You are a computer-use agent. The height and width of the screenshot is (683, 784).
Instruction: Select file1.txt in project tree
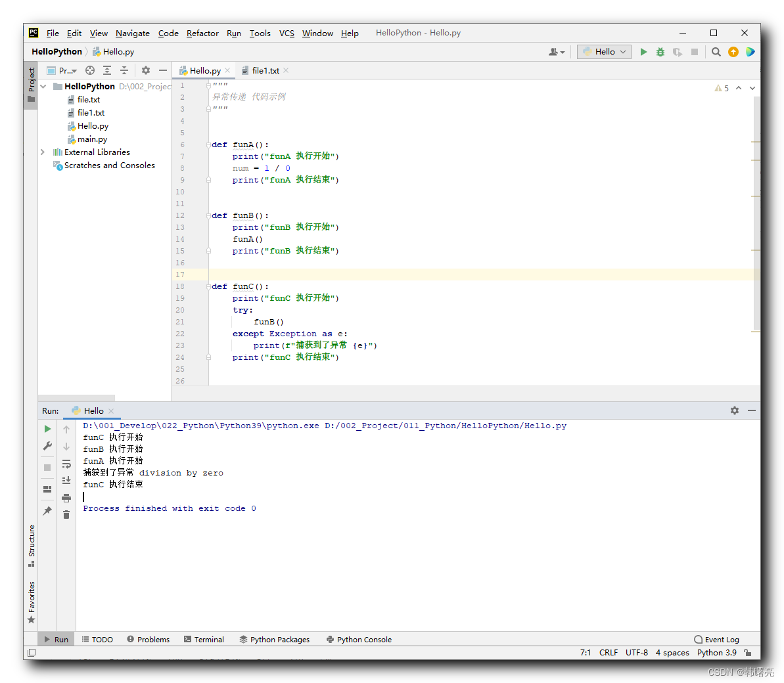[86, 113]
